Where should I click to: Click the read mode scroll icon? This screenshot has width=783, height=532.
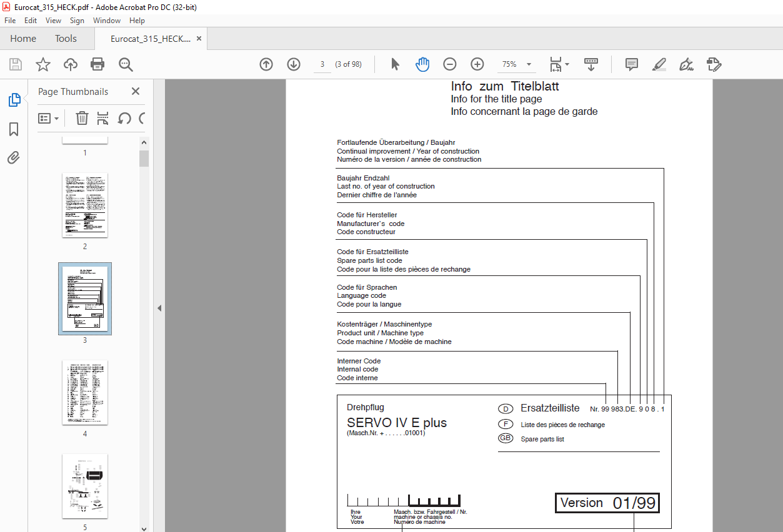(x=591, y=64)
